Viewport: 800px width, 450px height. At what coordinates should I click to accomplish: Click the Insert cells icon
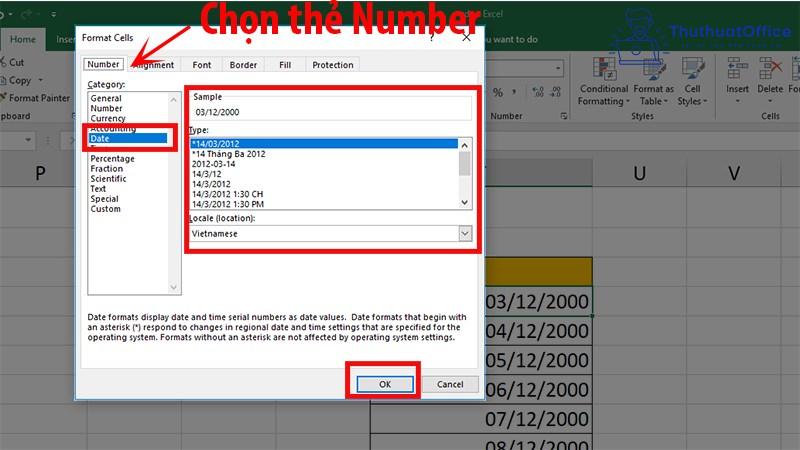coord(737,68)
